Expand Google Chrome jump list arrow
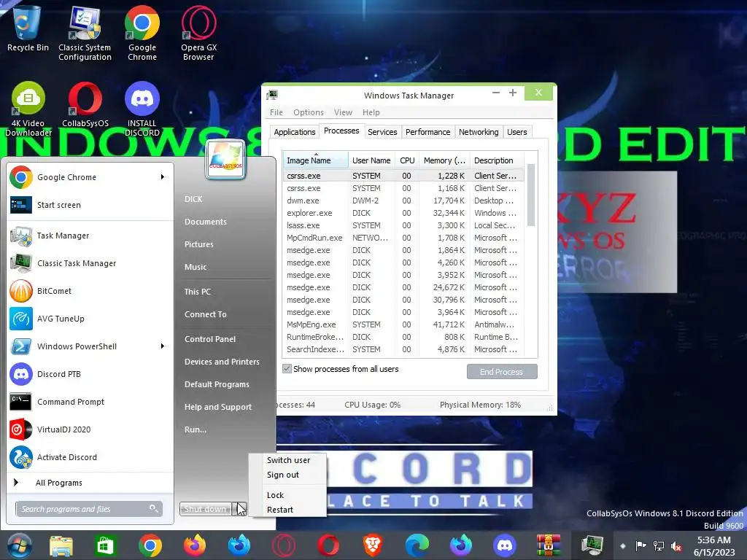Image resolution: width=747 pixels, height=560 pixels. click(163, 177)
